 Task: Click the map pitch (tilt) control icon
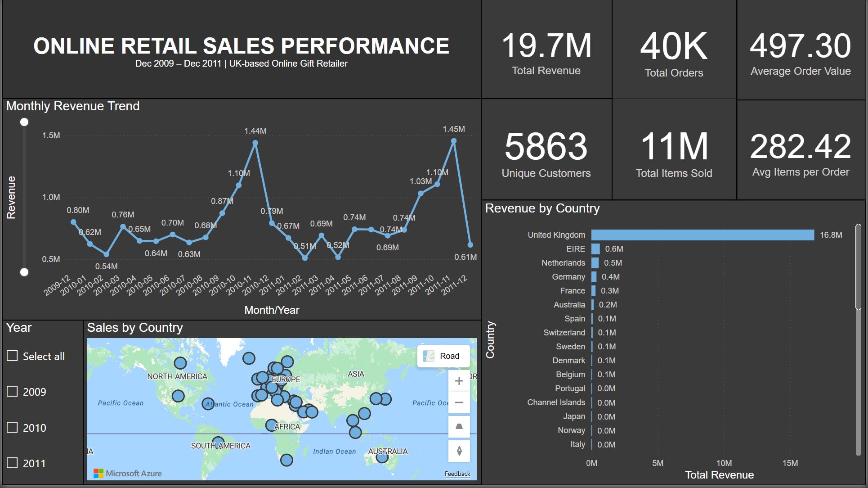click(459, 426)
